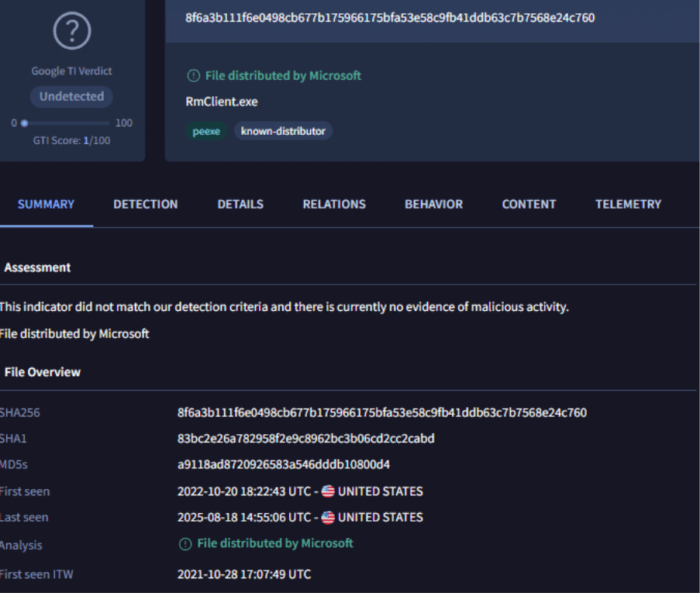Click the GTI Score slider handle

[x=24, y=123]
